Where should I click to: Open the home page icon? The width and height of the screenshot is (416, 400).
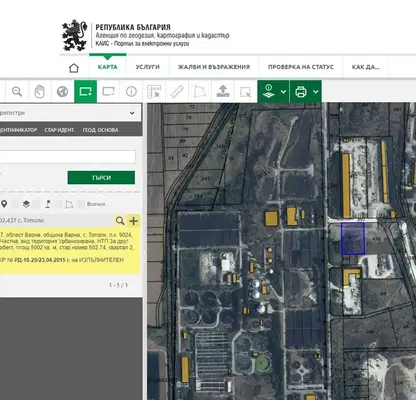(74, 68)
